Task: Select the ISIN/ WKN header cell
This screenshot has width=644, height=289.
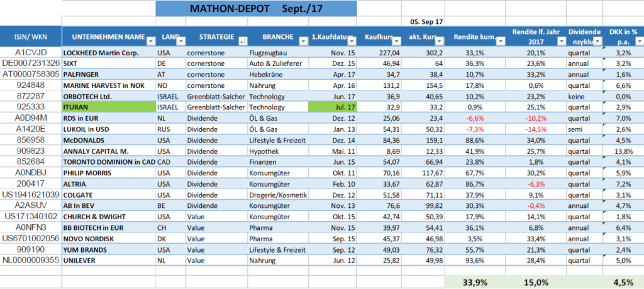Action: [31, 36]
